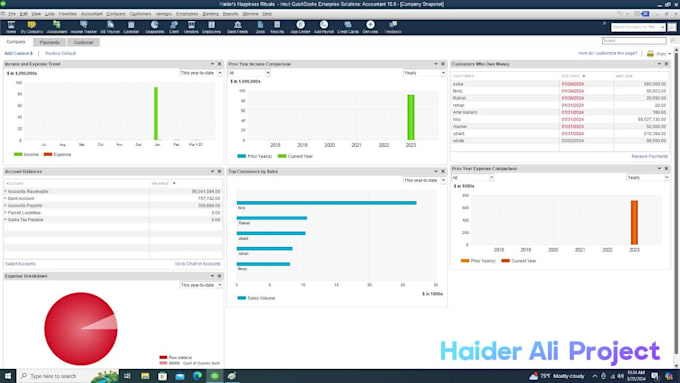The image size is (680, 383).
Task: Open Snapshots from the icon bar
Action: click(154, 27)
